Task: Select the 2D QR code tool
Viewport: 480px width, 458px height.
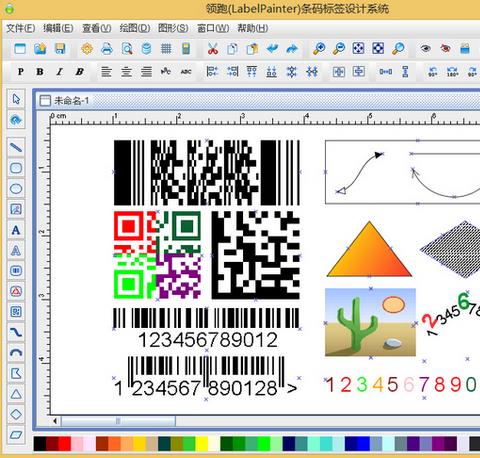Action: 16,312
